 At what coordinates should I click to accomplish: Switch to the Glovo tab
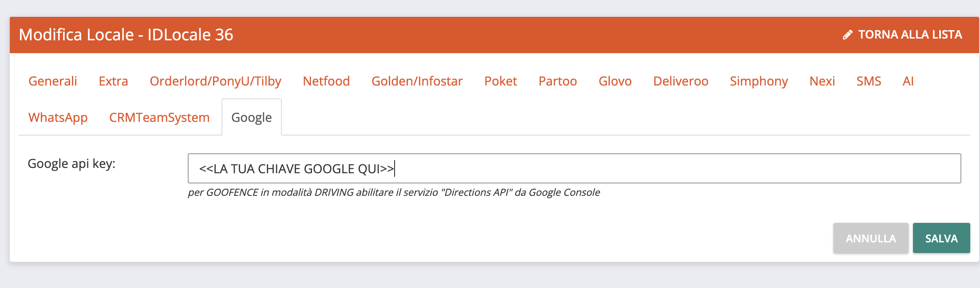point(615,81)
